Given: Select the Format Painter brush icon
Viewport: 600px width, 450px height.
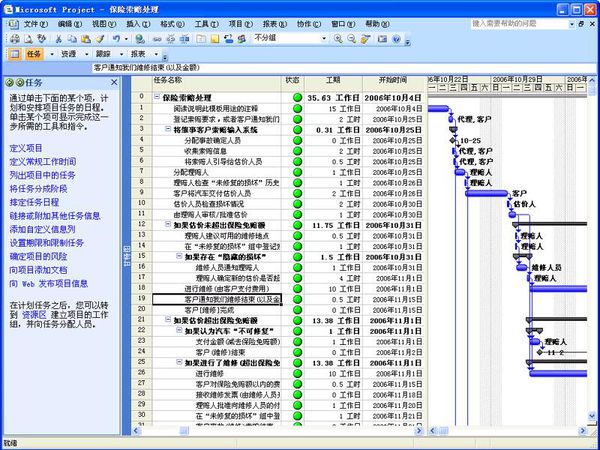Looking at the screenshot, I should (100, 39).
